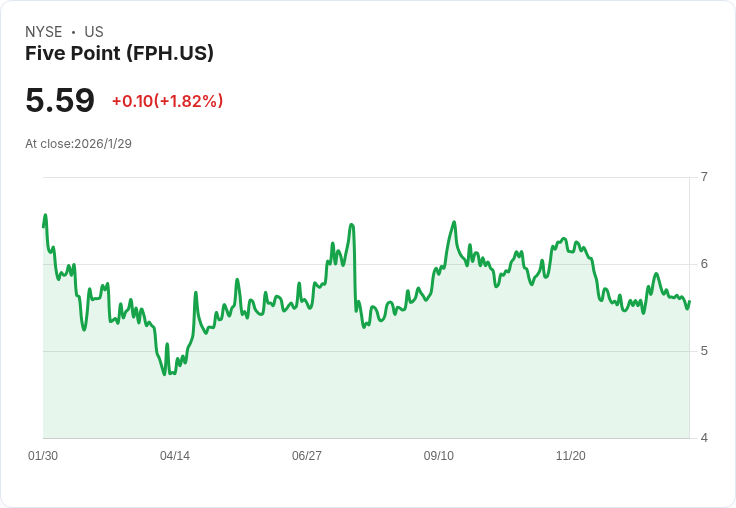Select the 06/27 date axis label

tap(307, 456)
